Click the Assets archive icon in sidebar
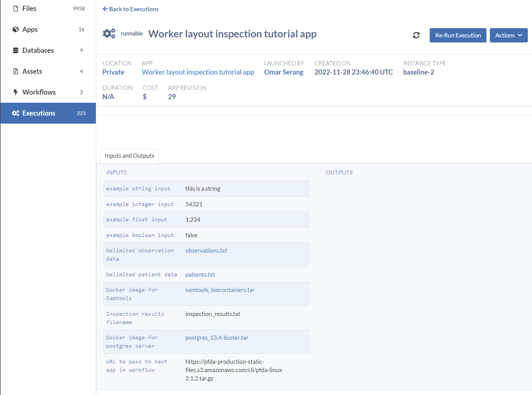The image size is (532, 395). pos(16,71)
